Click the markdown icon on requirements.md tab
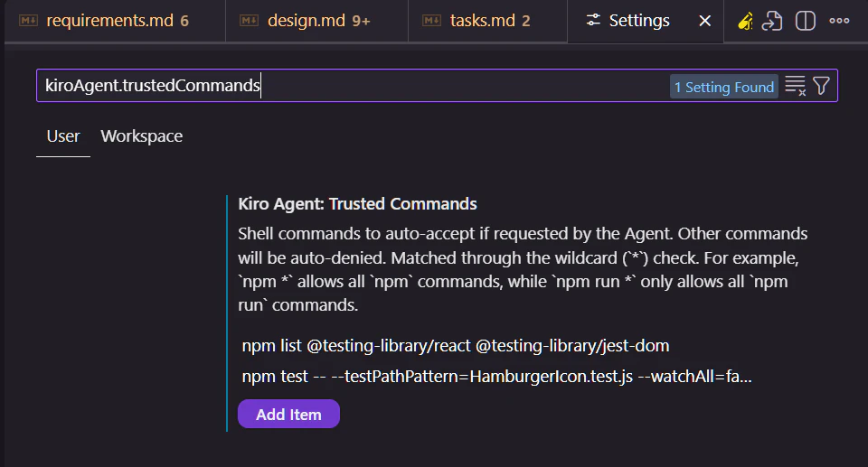The width and height of the screenshot is (868, 467). 28,21
